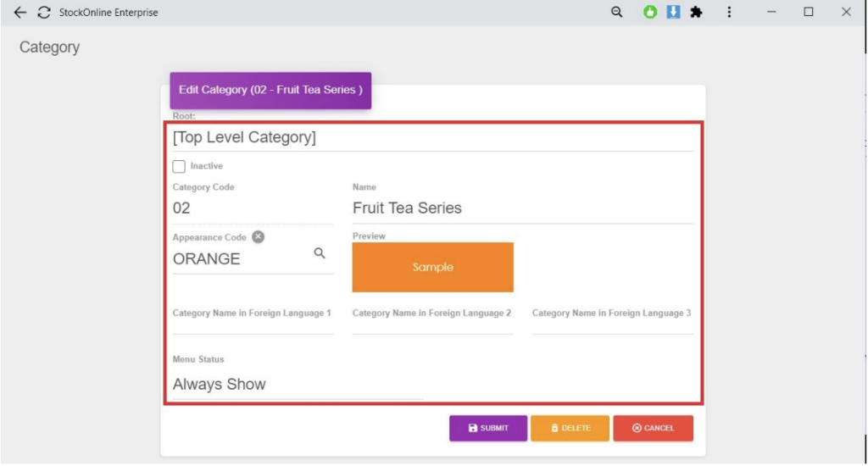Click Category Name in Foreign Language 3 field

[612, 325]
